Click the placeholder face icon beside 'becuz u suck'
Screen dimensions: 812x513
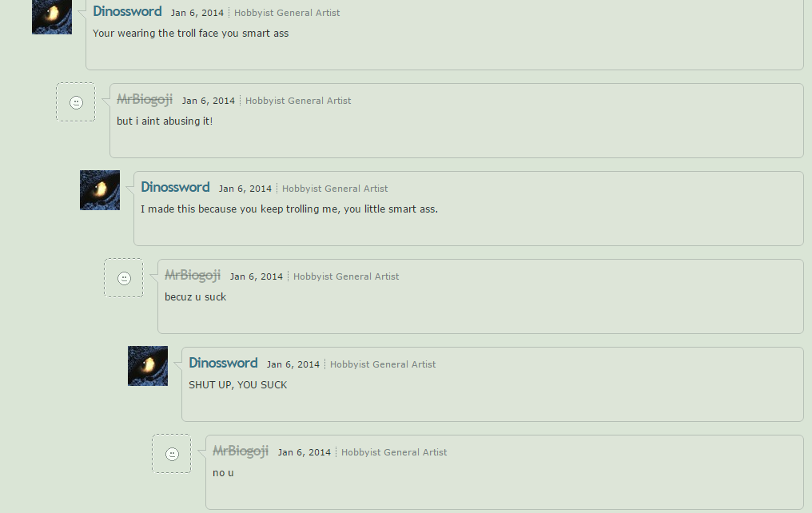[124, 278]
